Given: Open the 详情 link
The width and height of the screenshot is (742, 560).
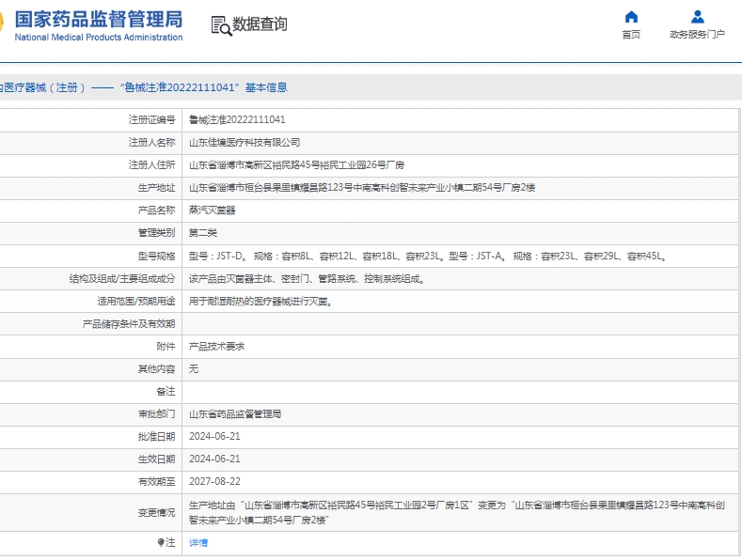Looking at the screenshot, I should 198,542.
